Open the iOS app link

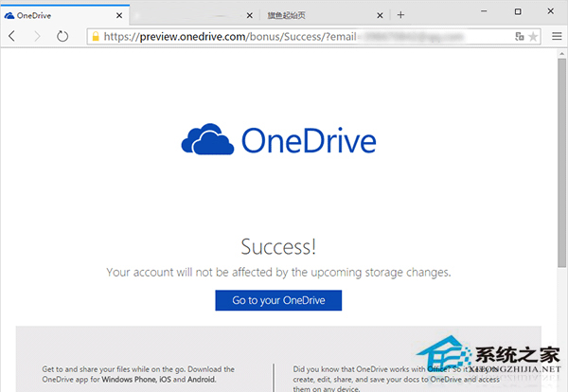tap(165, 380)
